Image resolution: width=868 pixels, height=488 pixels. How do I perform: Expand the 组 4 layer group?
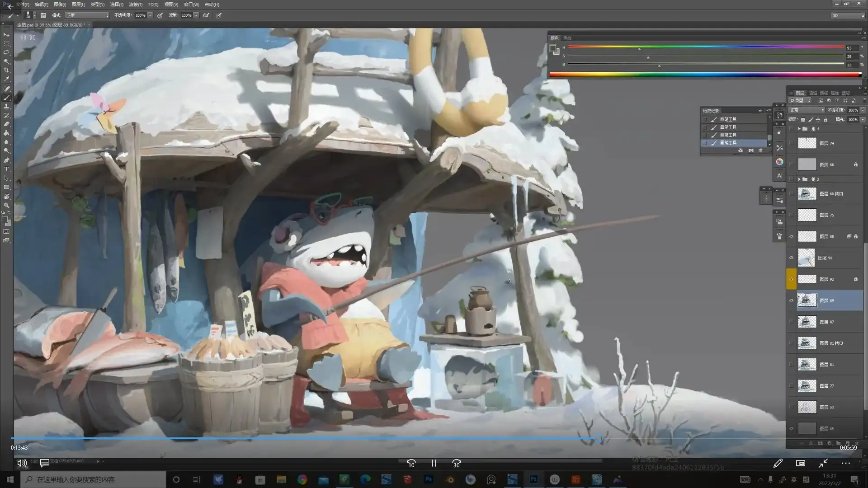(x=799, y=129)
